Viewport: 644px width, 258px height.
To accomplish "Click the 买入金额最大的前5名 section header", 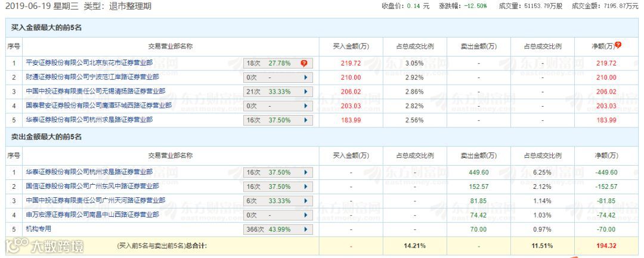I will (46, 28).
